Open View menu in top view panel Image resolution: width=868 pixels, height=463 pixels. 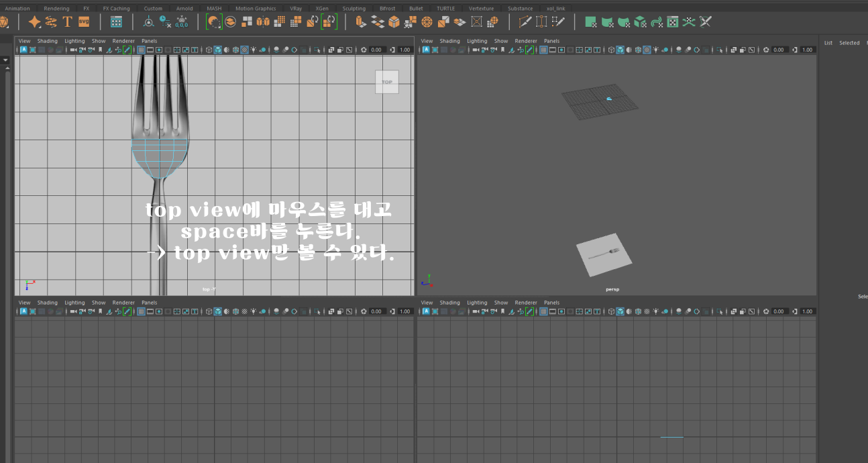(x=24, y=41)
